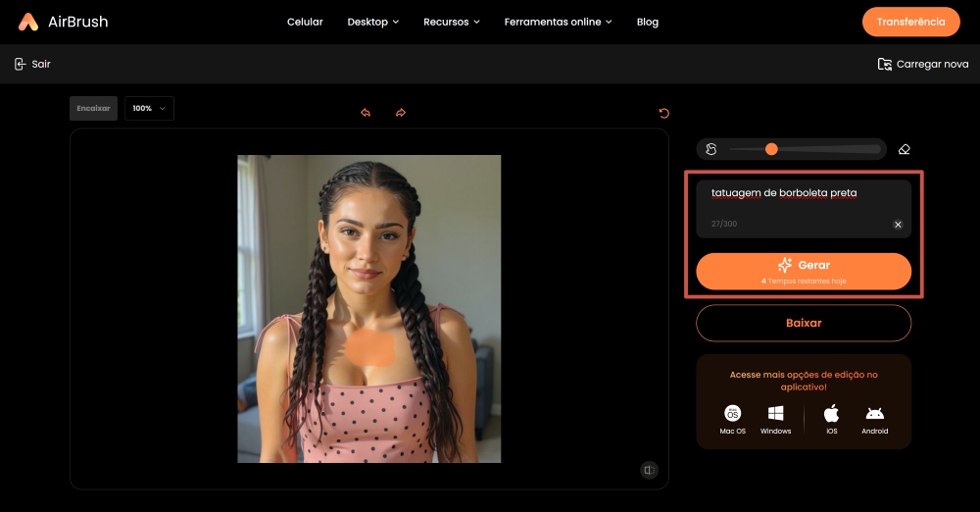The height and width of the screenshot is (512, 980).
Task: Click the Android download icon
Action: tap(874, 414)
